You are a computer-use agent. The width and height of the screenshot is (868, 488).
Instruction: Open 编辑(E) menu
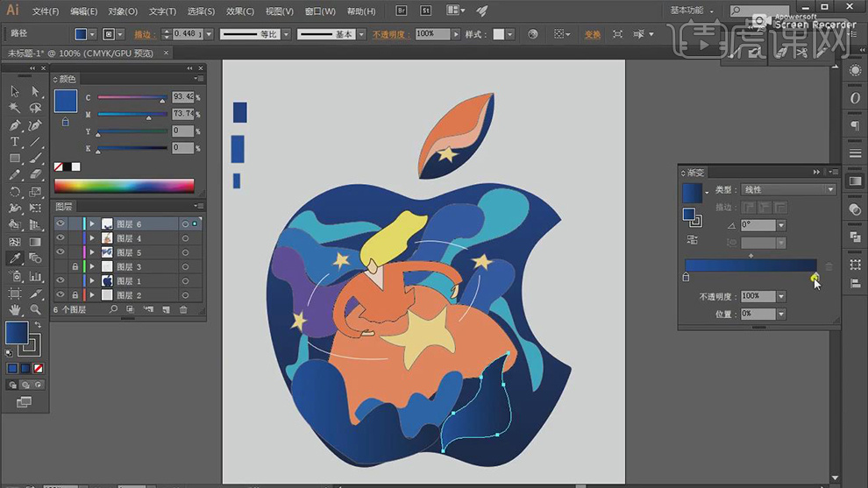[x=84, y=11]
